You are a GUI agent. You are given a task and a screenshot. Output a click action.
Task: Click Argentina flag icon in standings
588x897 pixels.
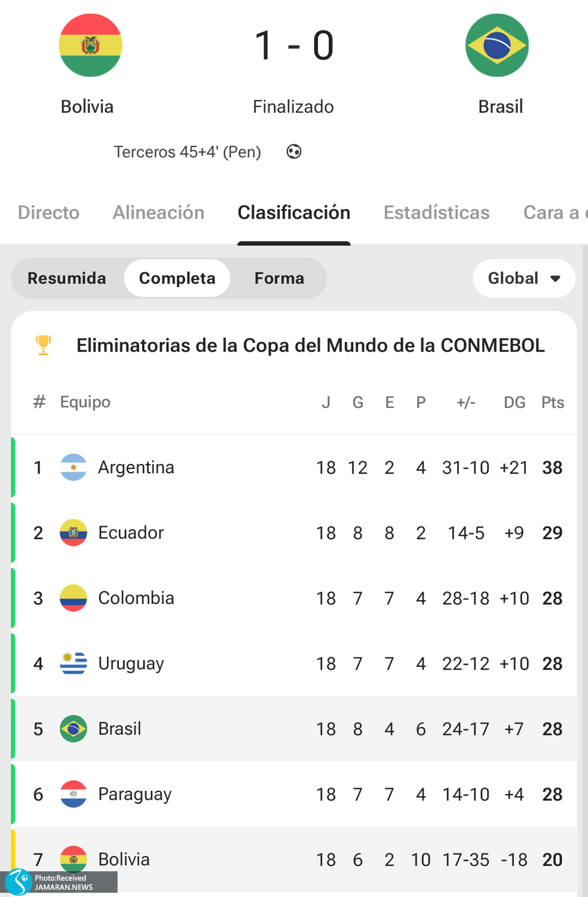pyautogui.click(x=73, y=468)
